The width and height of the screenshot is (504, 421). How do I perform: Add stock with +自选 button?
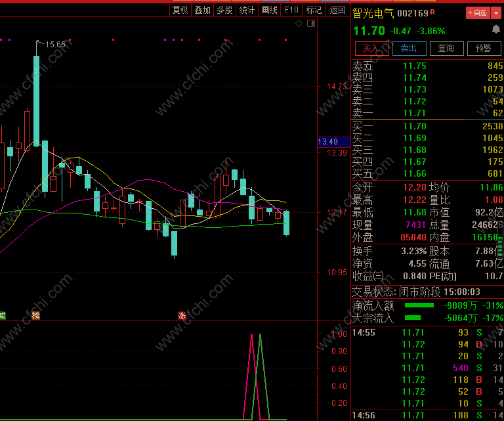[478, 13]
